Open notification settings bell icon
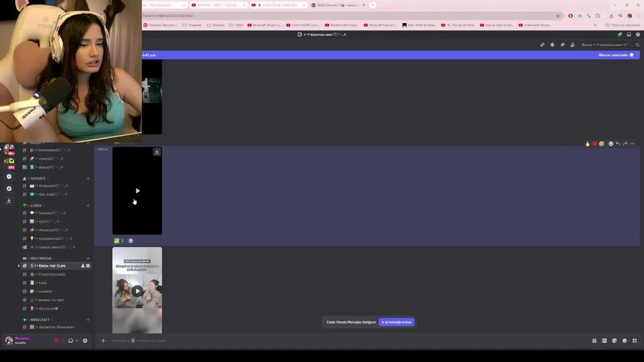 coord(552,45)
